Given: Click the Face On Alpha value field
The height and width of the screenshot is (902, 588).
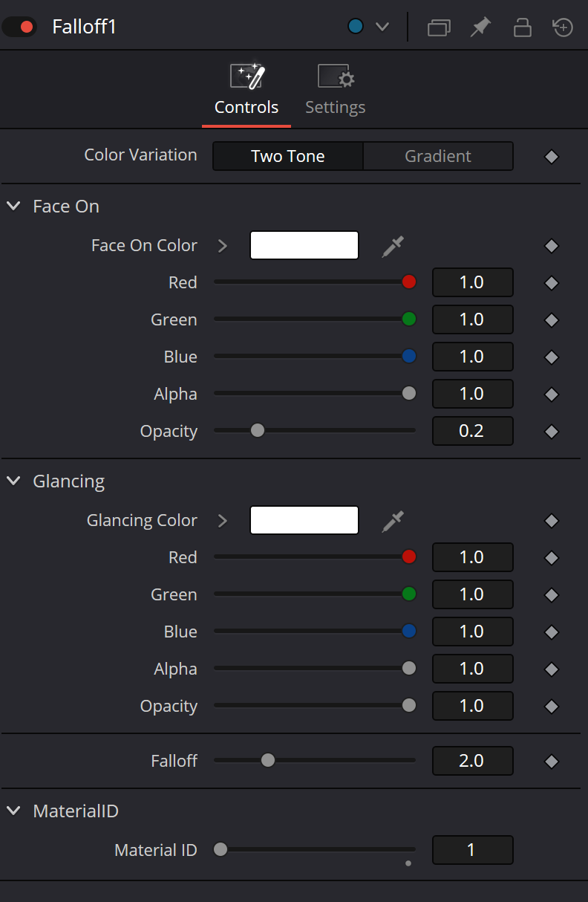Looking at the screenshot, I should tap(473, 394).
